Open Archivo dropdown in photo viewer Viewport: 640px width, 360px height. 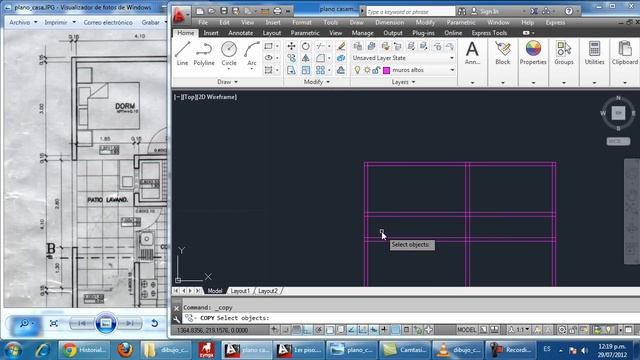pyautogui.click(x=23, y=22)
